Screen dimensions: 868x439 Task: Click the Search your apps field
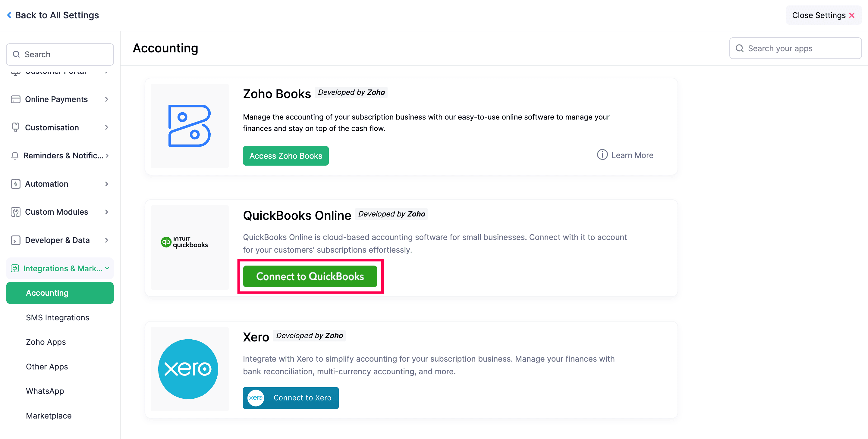(795, 48)
